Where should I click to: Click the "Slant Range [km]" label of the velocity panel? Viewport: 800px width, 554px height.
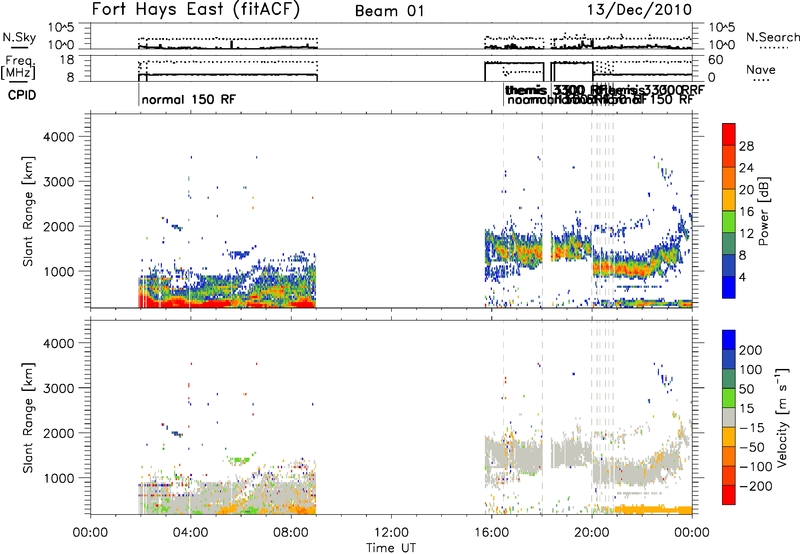(29, 417)
